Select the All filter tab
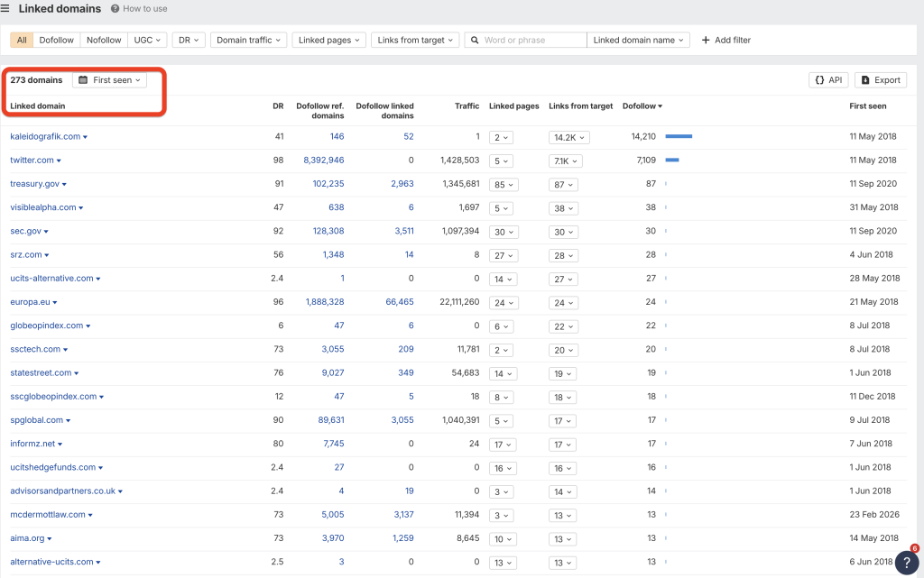924x578 pixels. coord(22,40)
